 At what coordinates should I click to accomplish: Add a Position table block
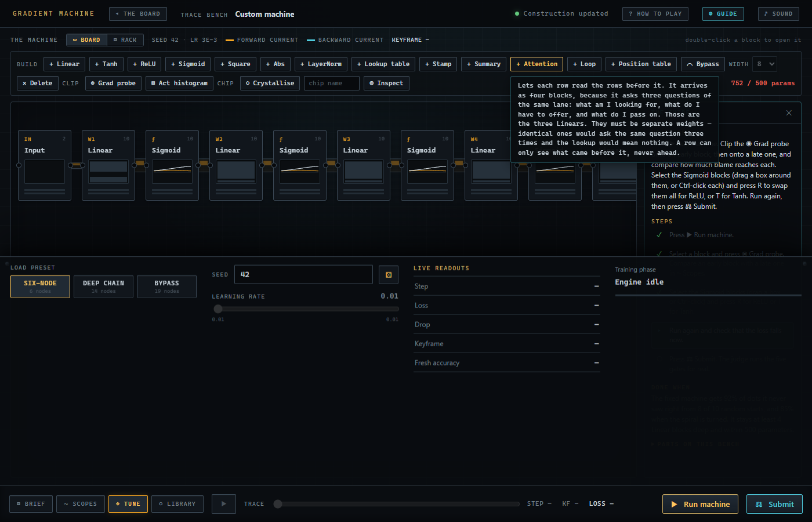tap(641, 64)
